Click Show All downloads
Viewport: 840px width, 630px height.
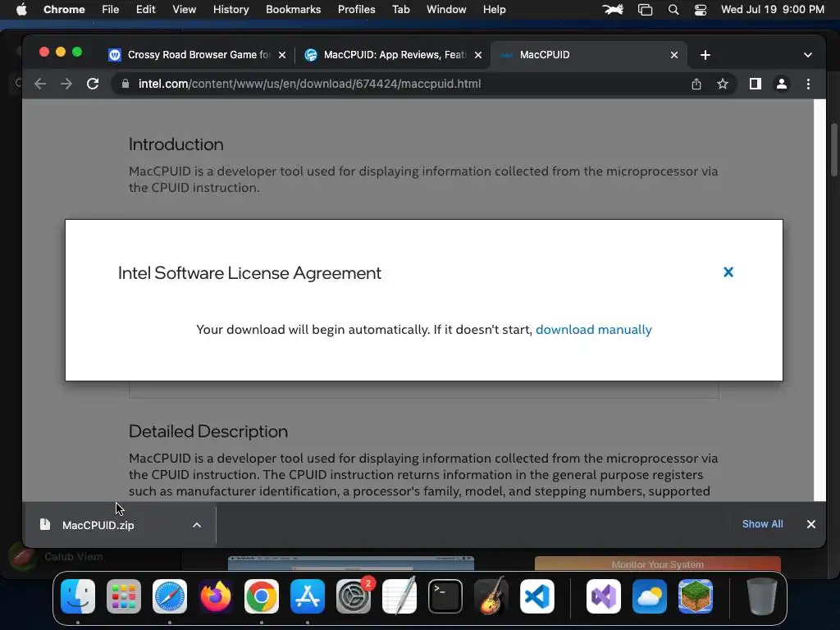[x=762, y=524]
